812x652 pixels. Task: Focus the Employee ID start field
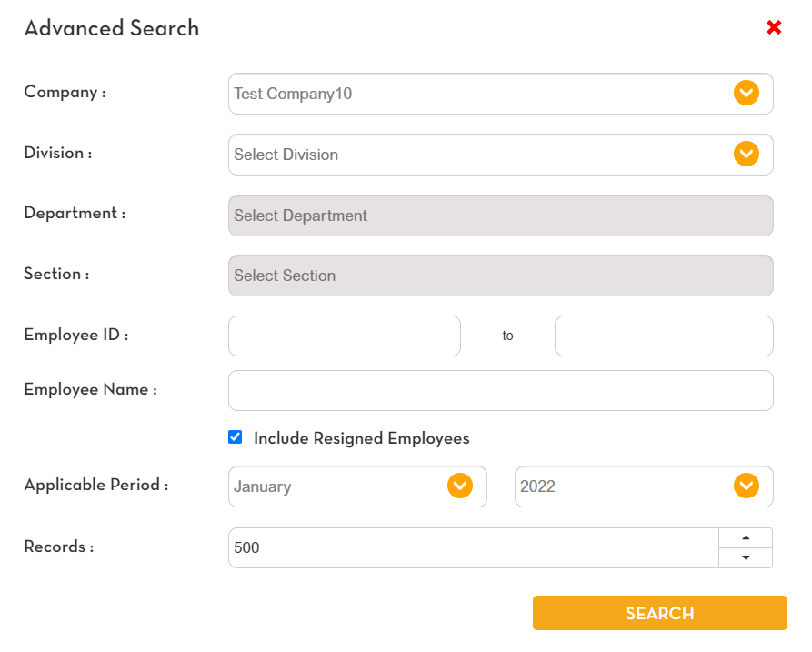[345, 336]
